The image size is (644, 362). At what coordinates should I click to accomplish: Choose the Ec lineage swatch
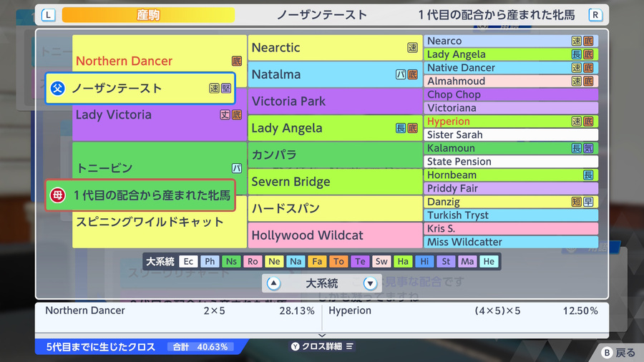188,261
